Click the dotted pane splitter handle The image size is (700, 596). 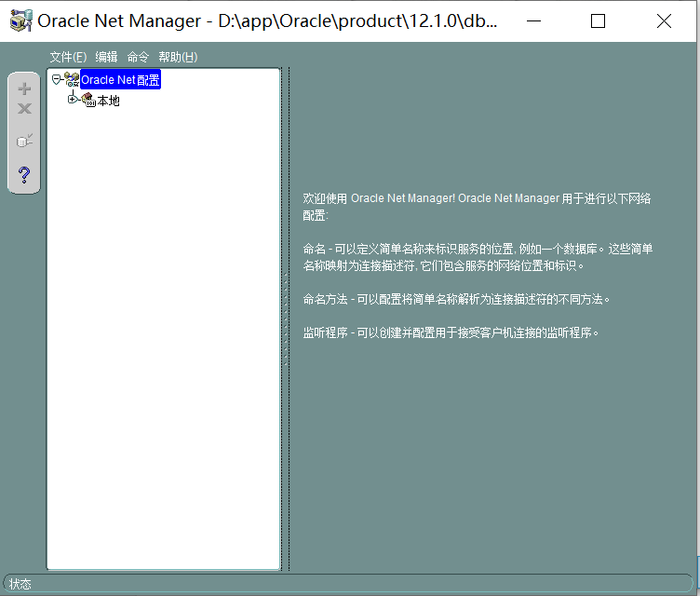pyautogui.click(x=286, y=319)
